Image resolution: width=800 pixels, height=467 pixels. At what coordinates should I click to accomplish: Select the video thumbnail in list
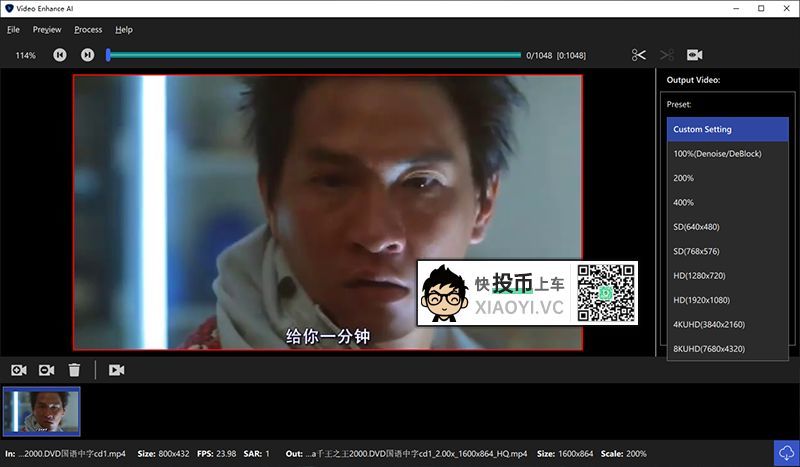pos(42,411)
